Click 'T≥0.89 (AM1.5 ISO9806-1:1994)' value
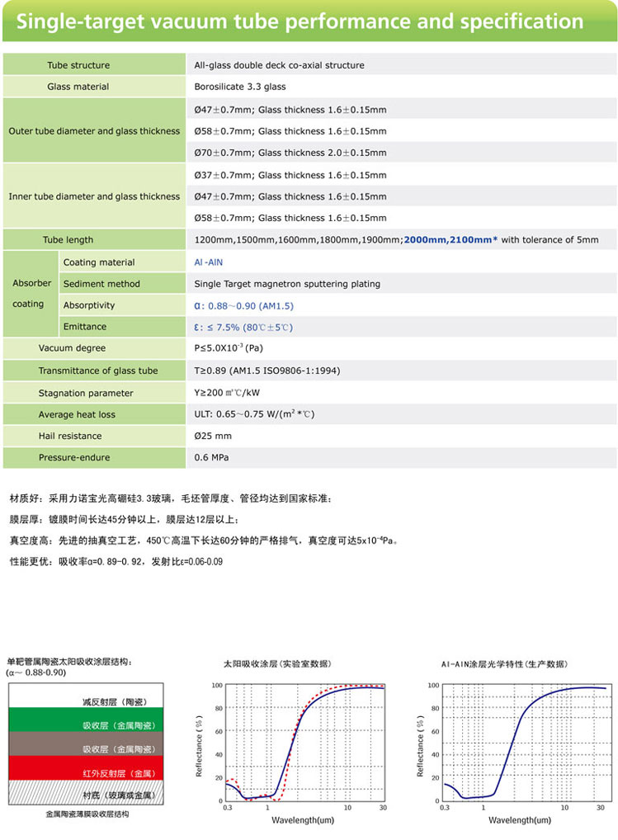Screen dimensions: 618x840 click(267, 370)
